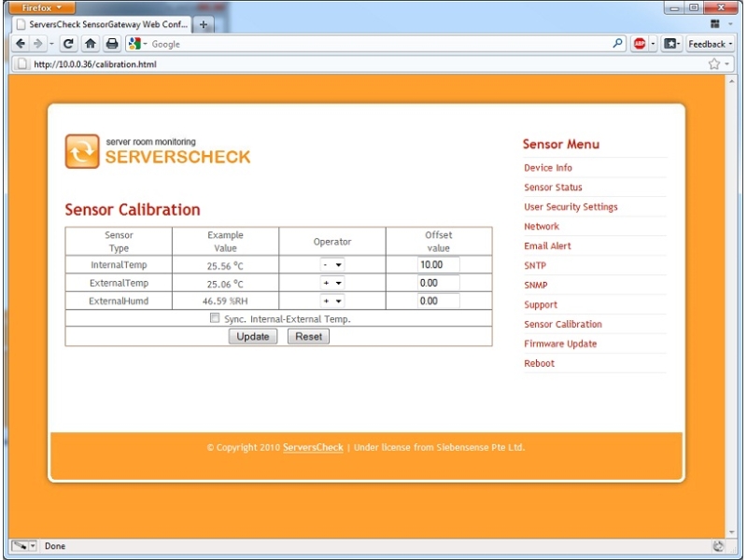The height and width of the screenshot is (560, 747).
Task: Open Device Info in Sensor Menu
Action: pyautogui.click(x=548, y=168)
